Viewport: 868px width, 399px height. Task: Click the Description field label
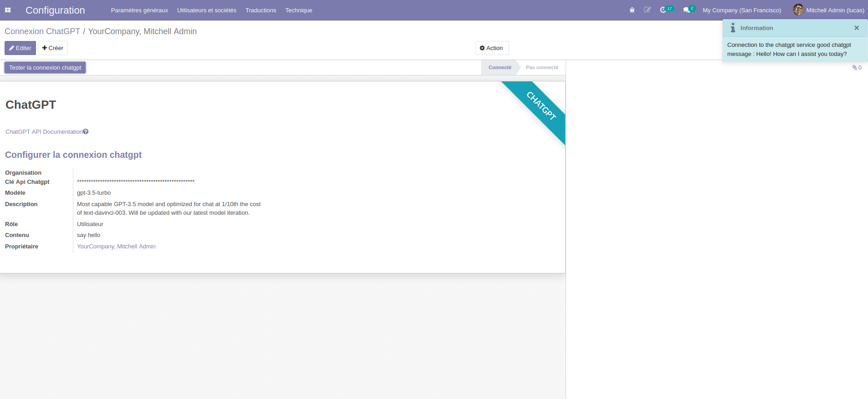tap(21, 204)
